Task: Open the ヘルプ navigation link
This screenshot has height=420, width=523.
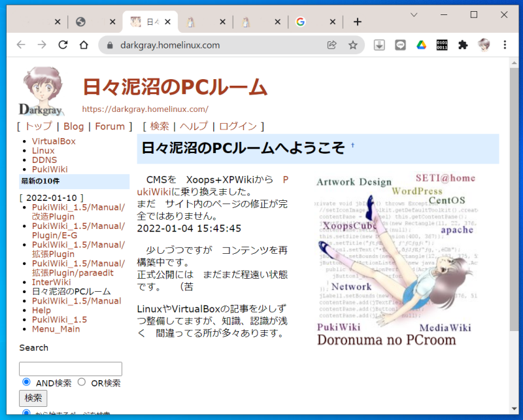Action: pyautogui.click(x=194, y=126)
